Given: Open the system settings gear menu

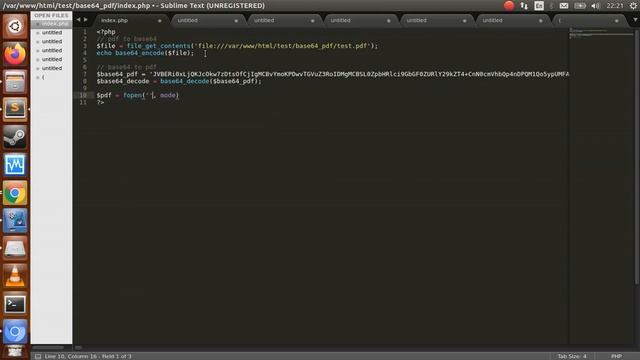Looking at the screenshot, I should pos(633,6).
